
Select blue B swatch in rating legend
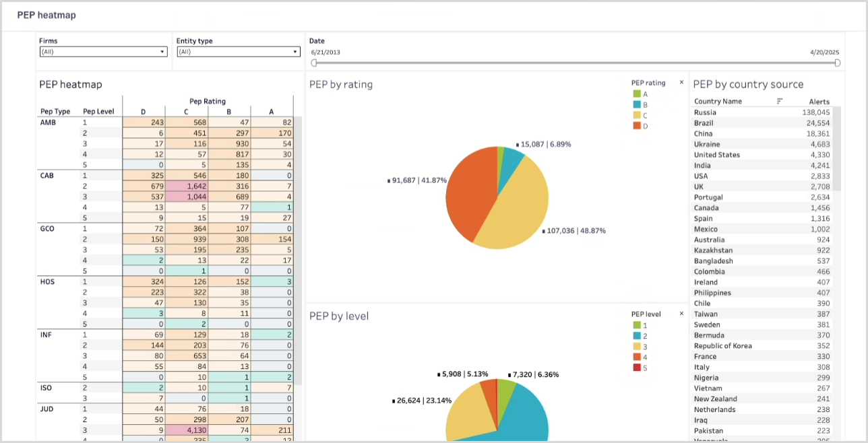click(x=637, y=105)
